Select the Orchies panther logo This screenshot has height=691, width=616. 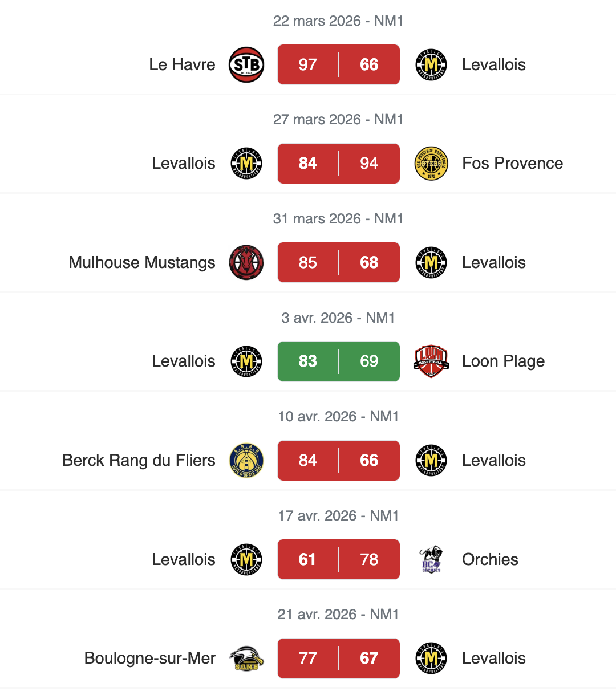pyautogui.click(x=431, y=559)
